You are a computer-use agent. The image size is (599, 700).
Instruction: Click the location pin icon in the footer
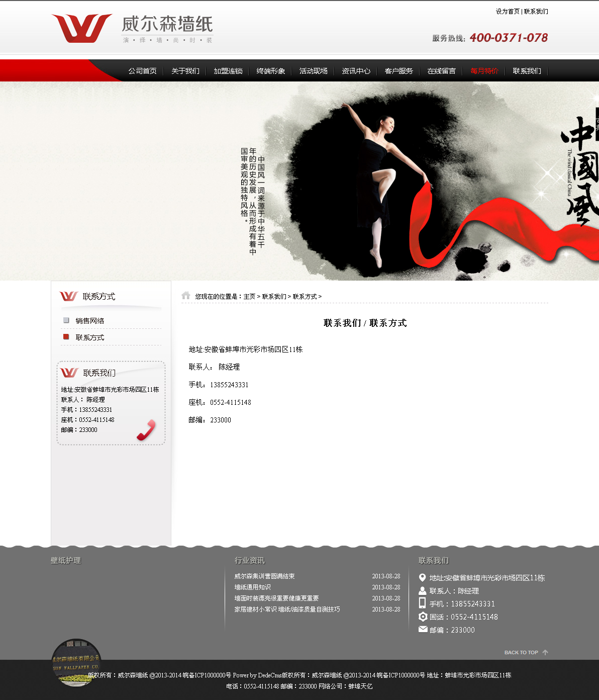[423, 578]
